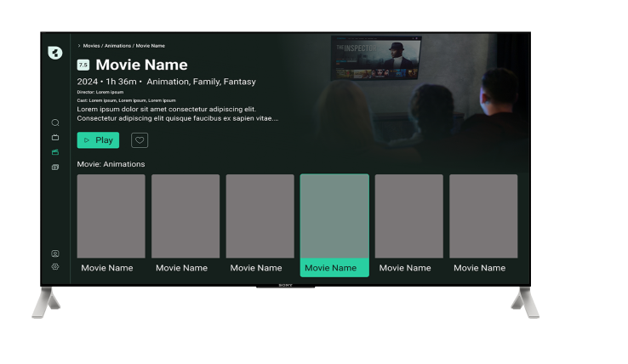628x364 pixels.
Task: Open search from the sidebar magnifier icon
Action: click(55, 122)
